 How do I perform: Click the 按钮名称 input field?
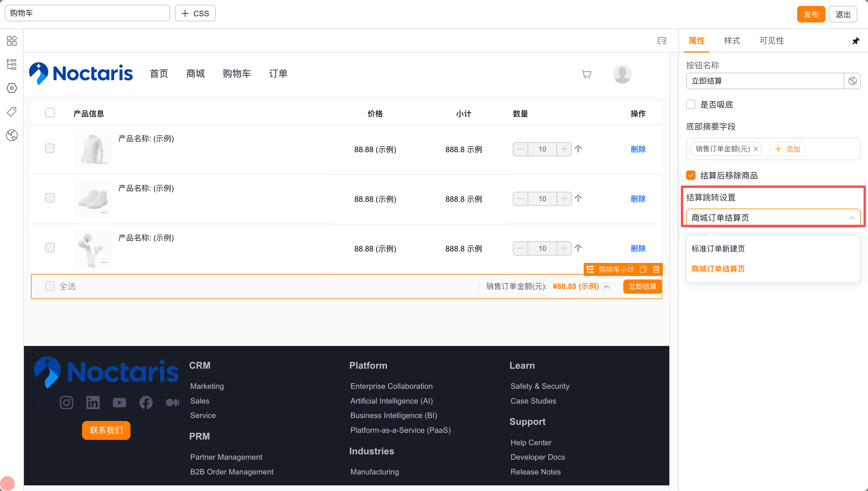pyautogui.click(x=765, y=81)
